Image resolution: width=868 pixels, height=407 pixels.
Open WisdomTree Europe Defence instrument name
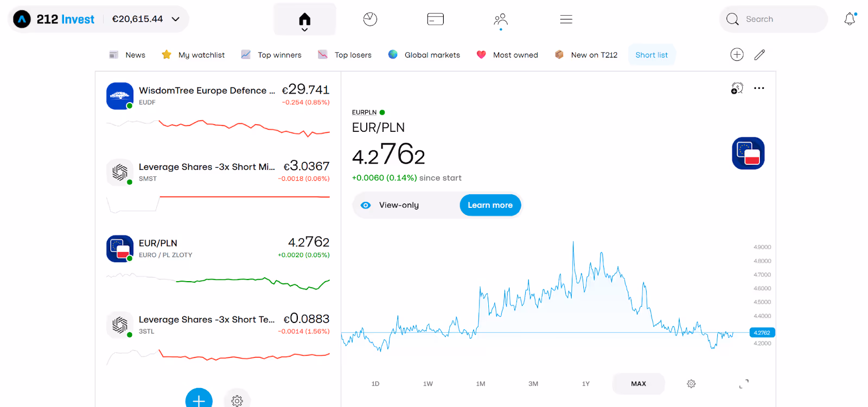[x=207, y=91]
